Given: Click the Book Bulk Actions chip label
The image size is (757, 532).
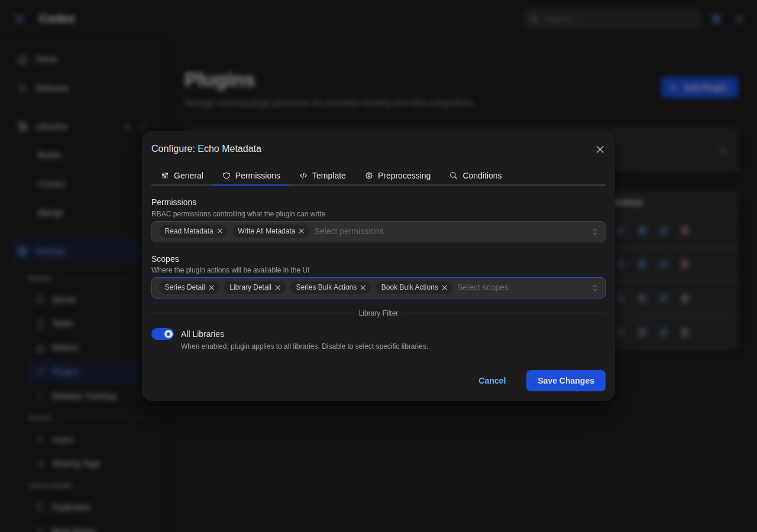Looking at the screenshot, I should (x=410, y=287).
